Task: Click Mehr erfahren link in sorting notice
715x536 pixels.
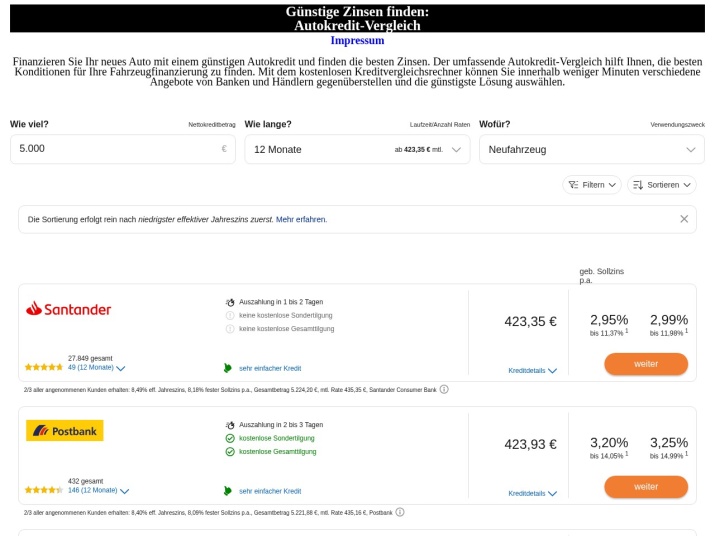Action: click(301, 219)
